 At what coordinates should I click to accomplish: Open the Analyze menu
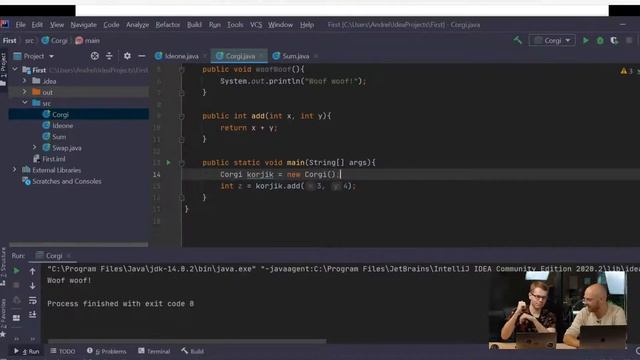click(137, 25)
